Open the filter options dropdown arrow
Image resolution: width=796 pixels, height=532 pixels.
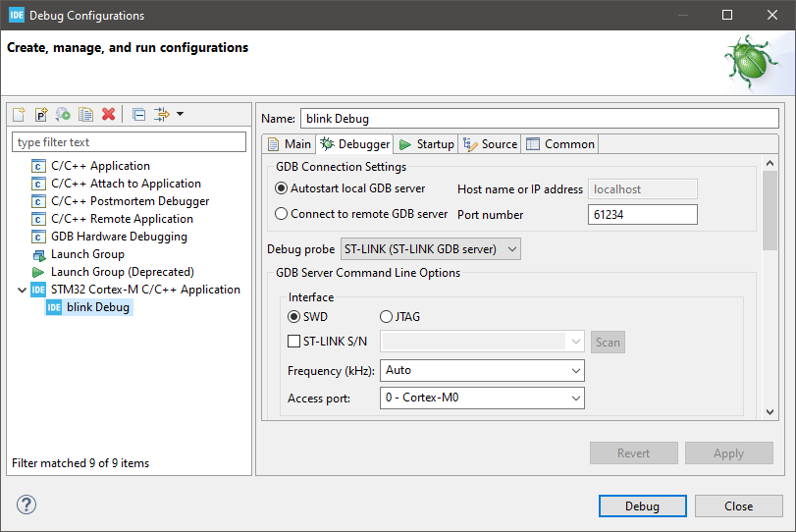(181, 114)
